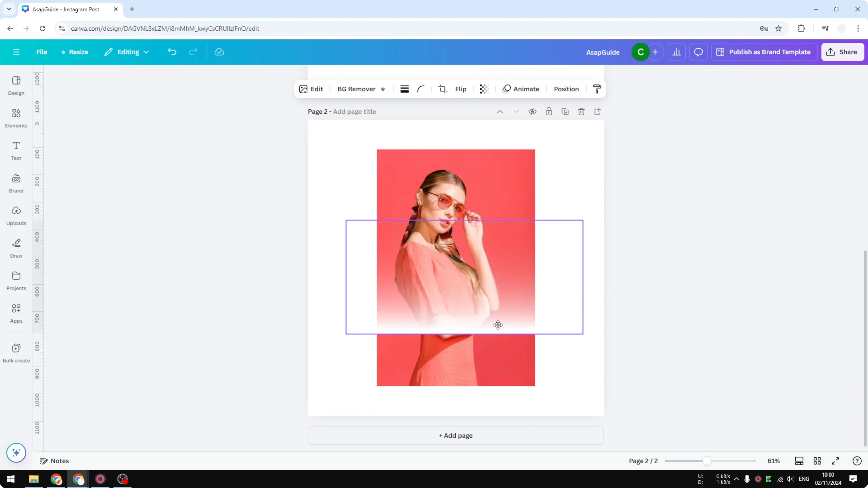The height and width of the screenshot is (488, 868).
Task: Open the comments icon in the top bar
Action: [698, 52]
